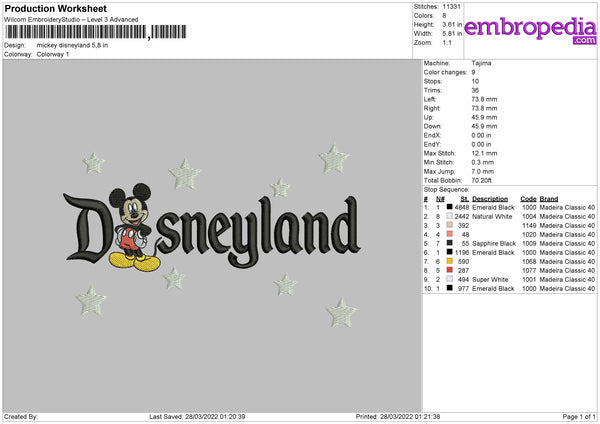Click the "Brand" column header
This screenshot has height=424, width=600.
[549, 199]
